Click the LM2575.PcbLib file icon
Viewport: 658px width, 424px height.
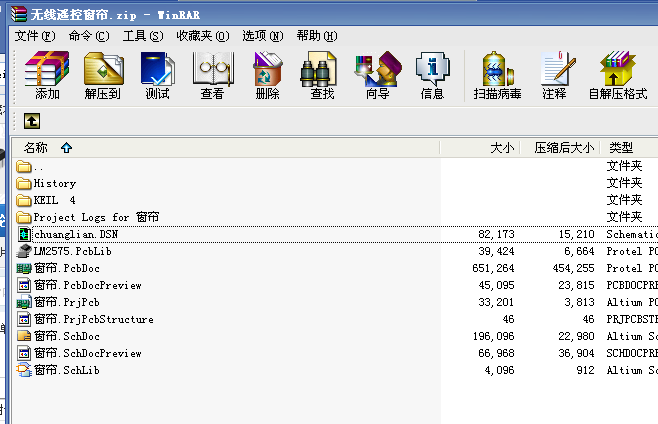tap(24, 251)
